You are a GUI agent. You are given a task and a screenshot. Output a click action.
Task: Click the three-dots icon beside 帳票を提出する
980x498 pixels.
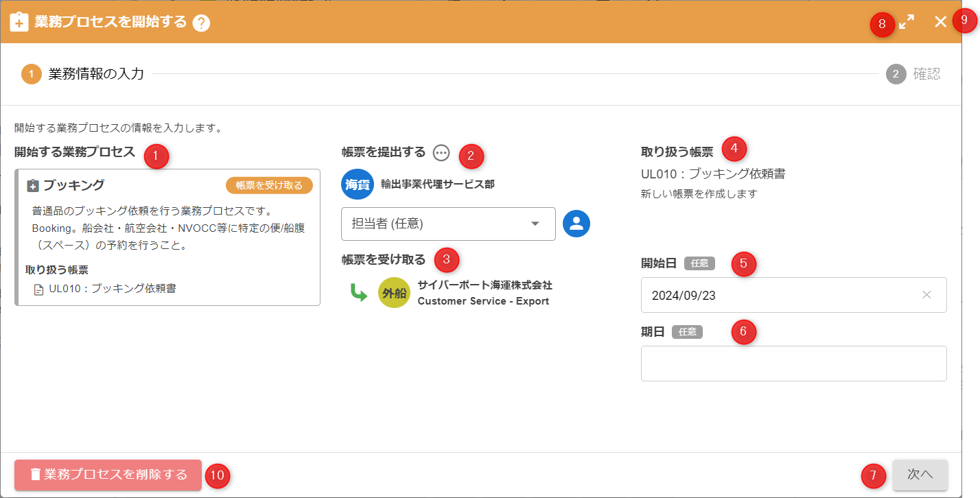pyautogui.click(x=441, y=153)
